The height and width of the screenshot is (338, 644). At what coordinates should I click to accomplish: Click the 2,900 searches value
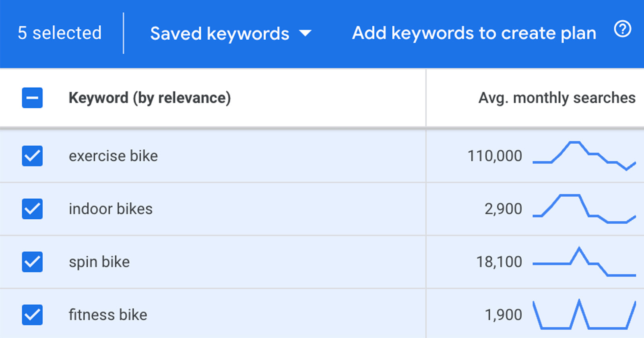(x=503, y=209)
